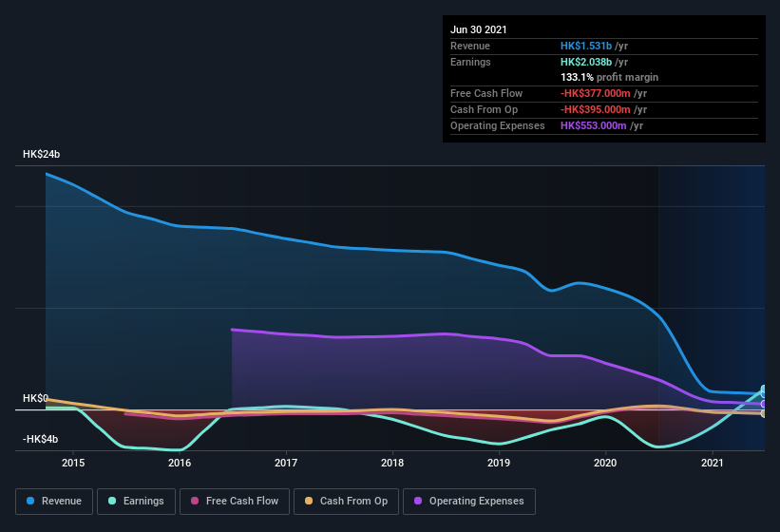Toggle the Earnings legend button
Viewport: 780px width, 532px height.
[136, 502]
